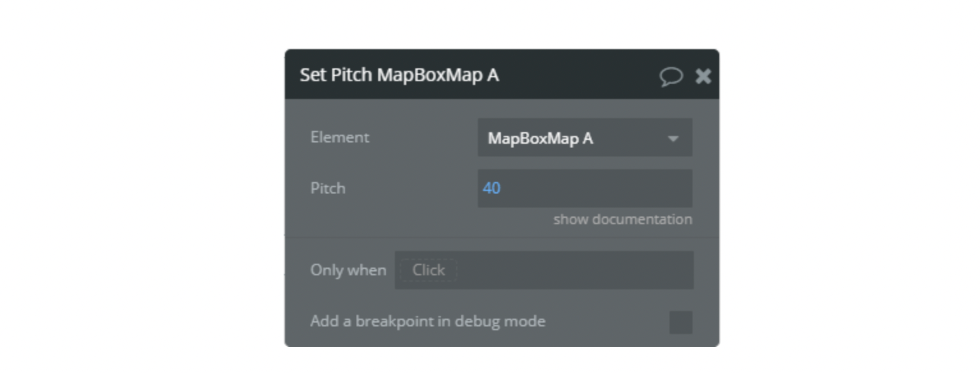This screenshot has height=373, width=980.
Task: Click the show documentation text
Action: coord(623,219)
